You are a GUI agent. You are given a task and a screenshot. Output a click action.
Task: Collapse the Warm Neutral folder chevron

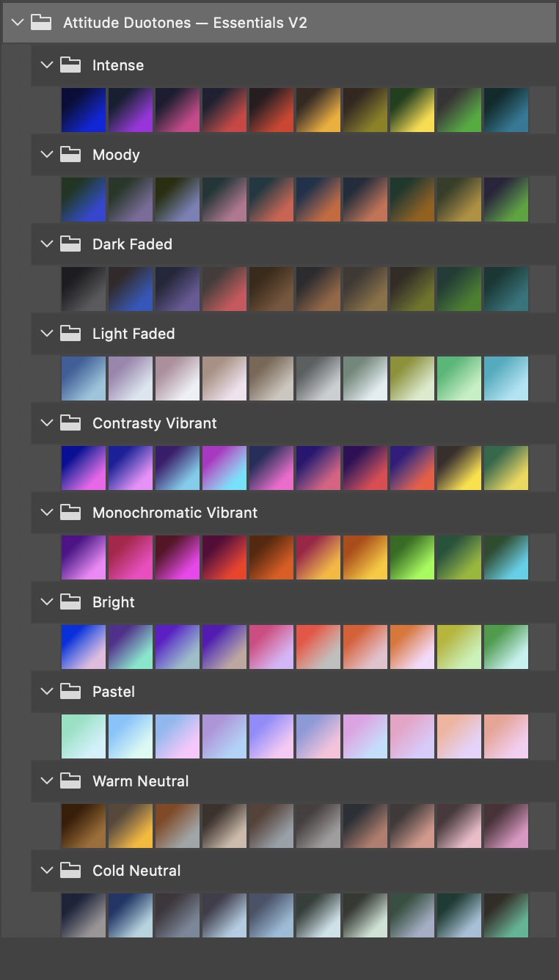47,780
